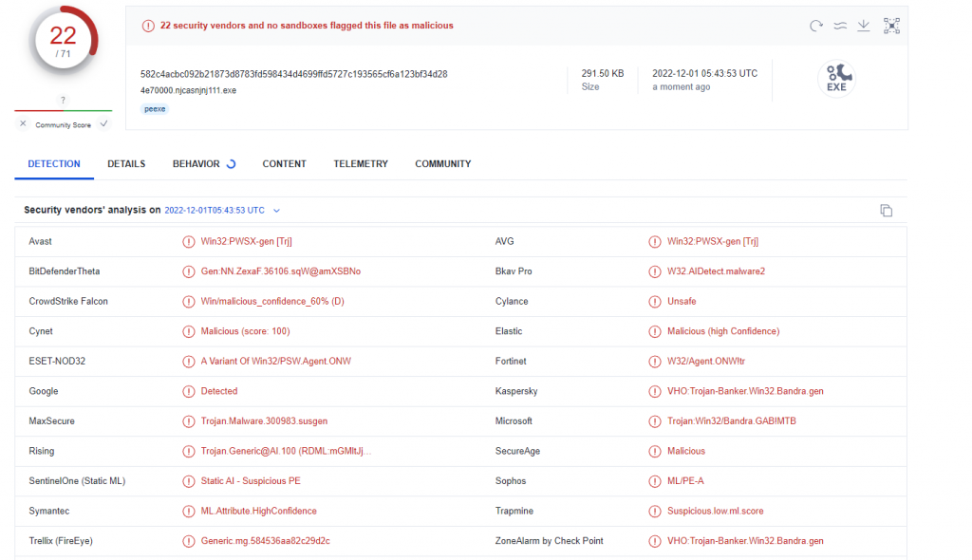972x560 pixels.
Task: Click the EXE file type icon
Action: coord(836,79)
